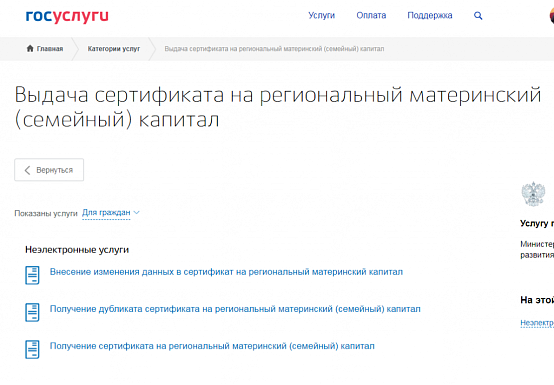
Task: Click the coat of arms emblem
Action: click(x=533, y=194)
